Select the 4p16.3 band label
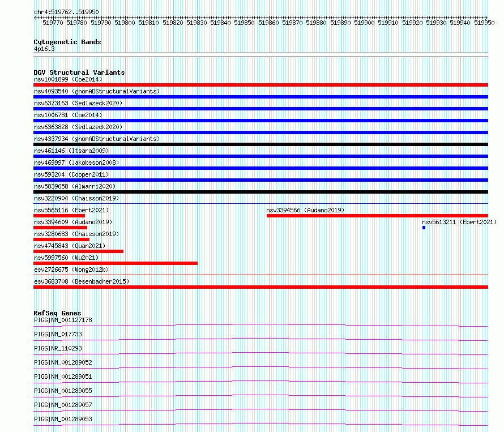This screenshot has height=432, width=504. [44, 49]
